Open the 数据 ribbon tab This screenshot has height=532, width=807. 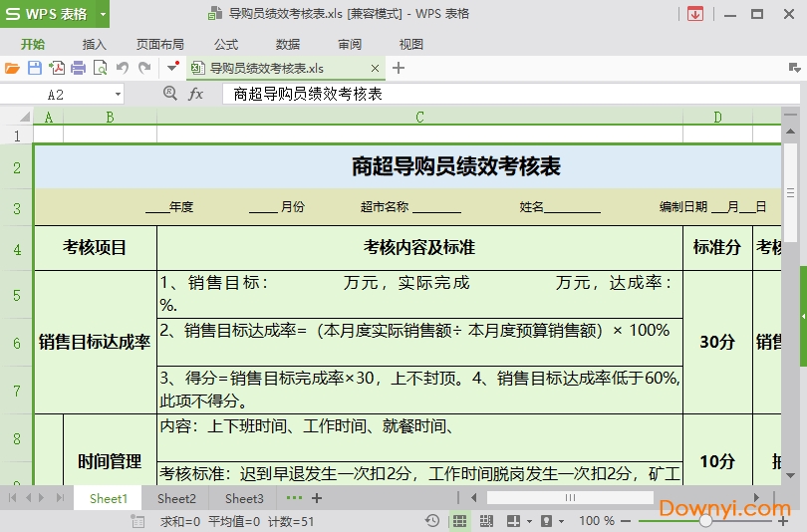pyautogui.click(x=288, y=44)
